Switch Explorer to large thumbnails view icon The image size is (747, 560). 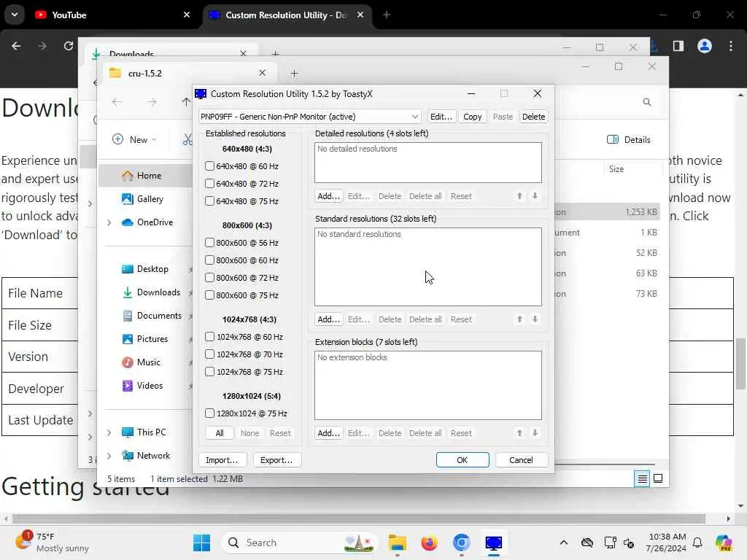[658, 478]
